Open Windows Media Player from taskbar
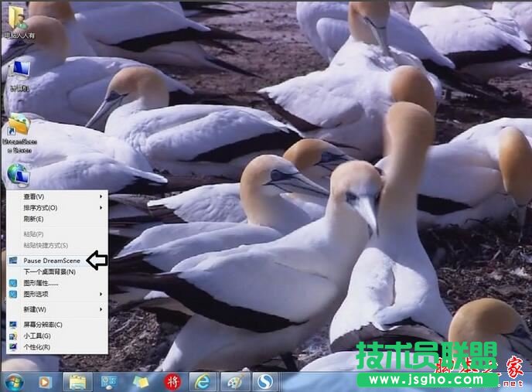This screenshot has width=532, height=392. pos(45,381)
